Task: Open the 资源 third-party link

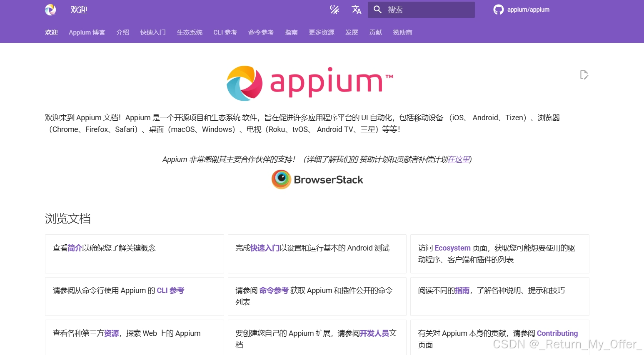Action: pyautogui.click(x=111, y=333)
